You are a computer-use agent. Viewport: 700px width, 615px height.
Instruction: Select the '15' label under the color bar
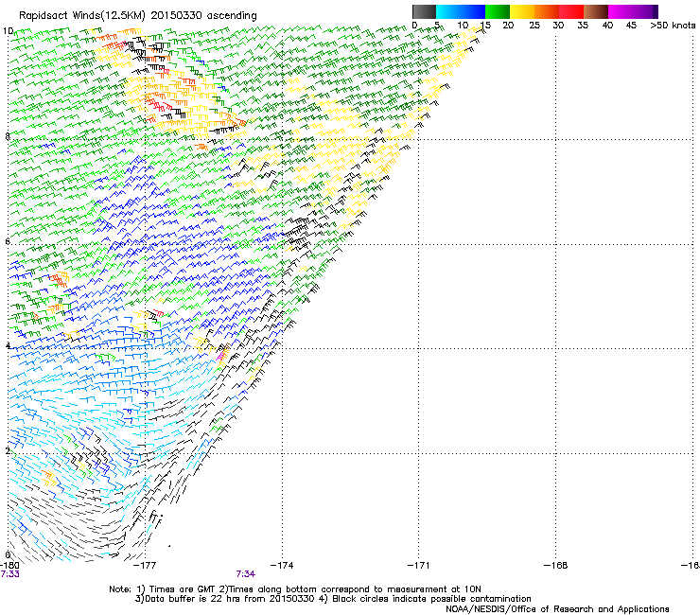[485, 26]
